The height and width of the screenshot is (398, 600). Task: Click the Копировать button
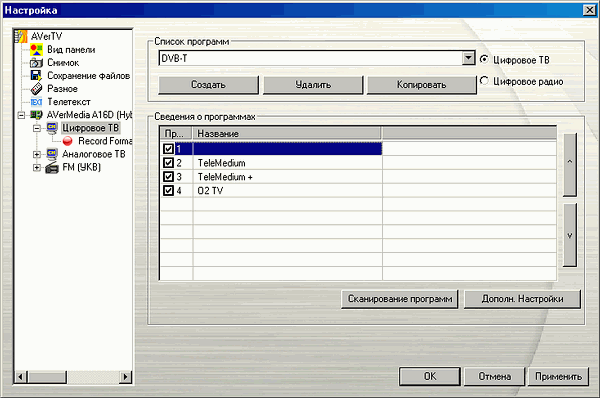click(x=422, y=85)
